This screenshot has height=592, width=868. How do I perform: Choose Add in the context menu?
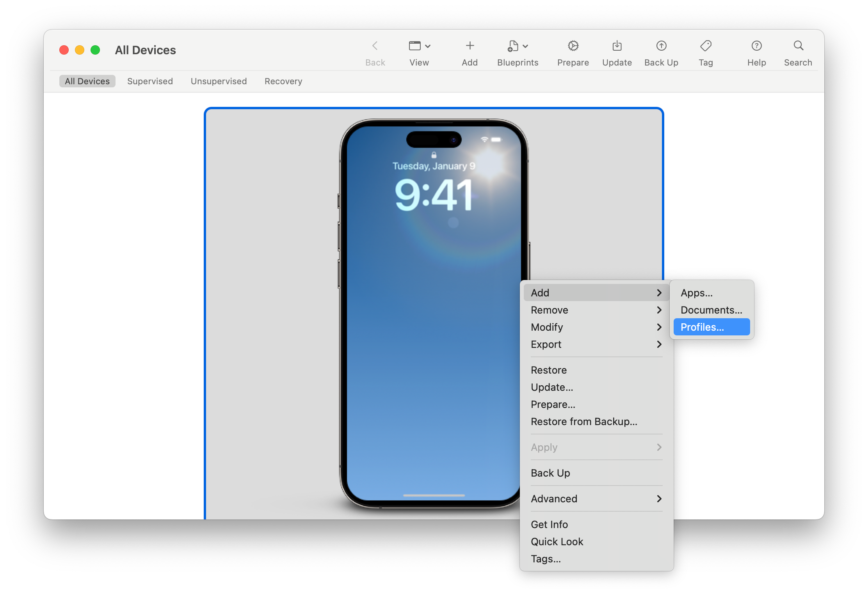(x=596, y=292)
